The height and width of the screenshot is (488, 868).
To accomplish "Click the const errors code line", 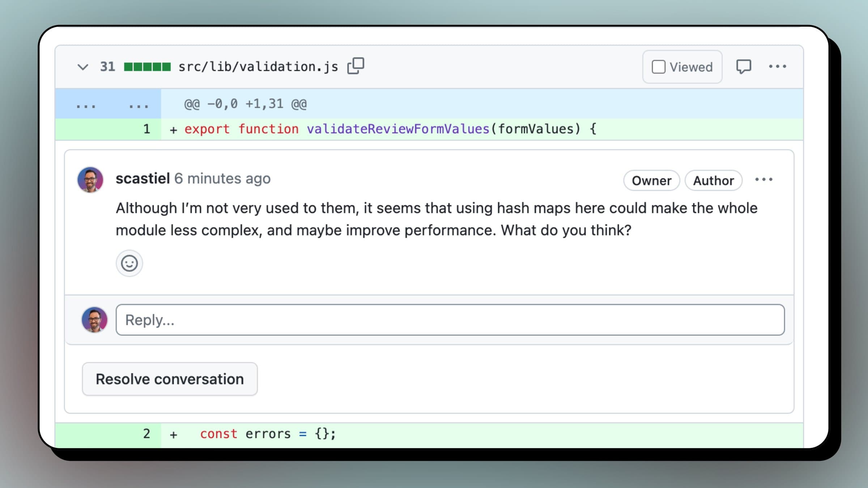I will coord(268,434).
